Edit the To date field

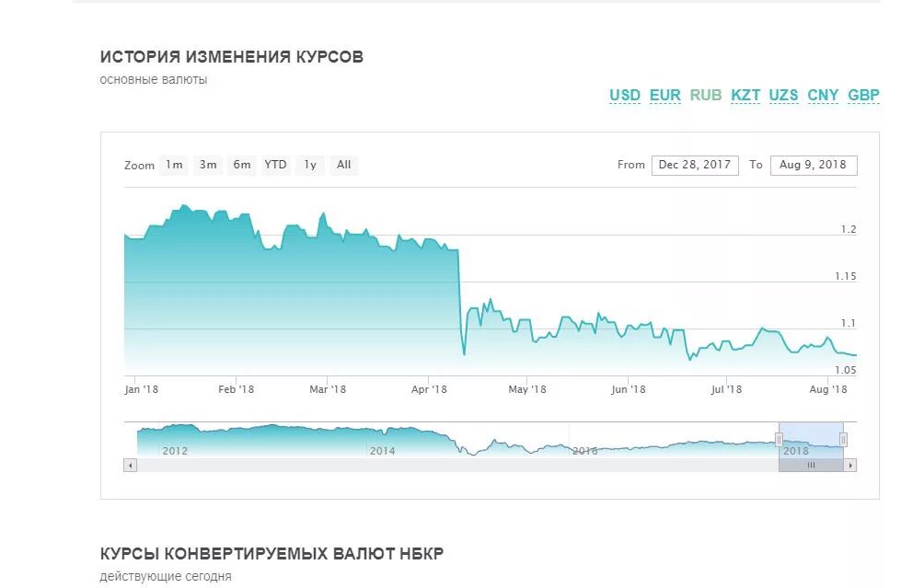pos(814,165)
